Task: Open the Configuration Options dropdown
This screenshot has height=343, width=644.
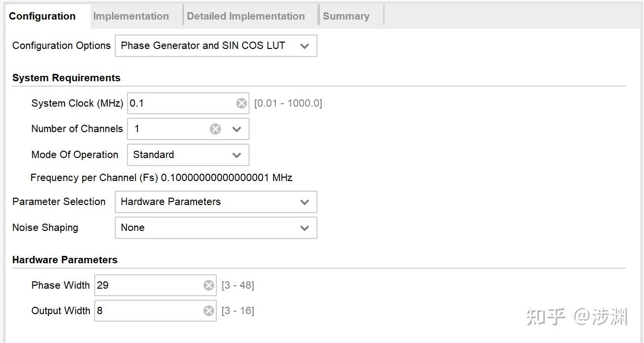Action: point(216,46)
